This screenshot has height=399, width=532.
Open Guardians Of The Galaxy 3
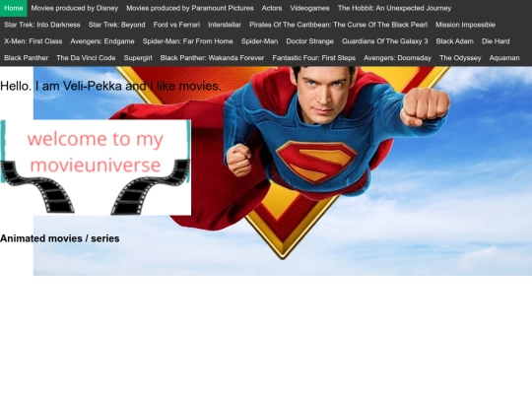385,41
